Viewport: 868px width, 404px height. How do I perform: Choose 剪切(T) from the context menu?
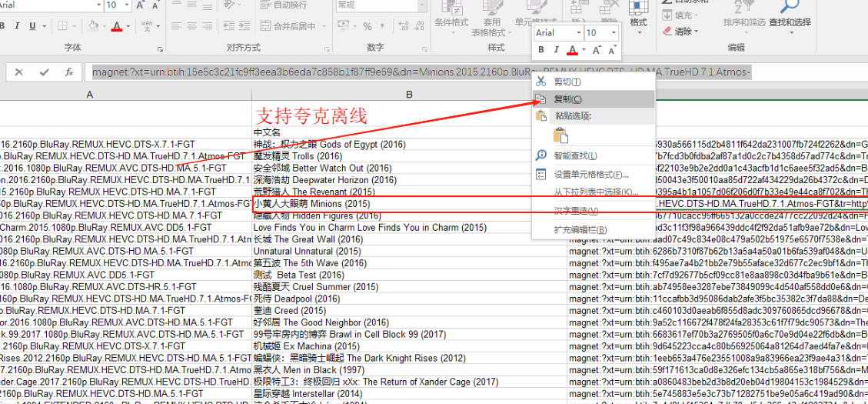coord(567,82)
